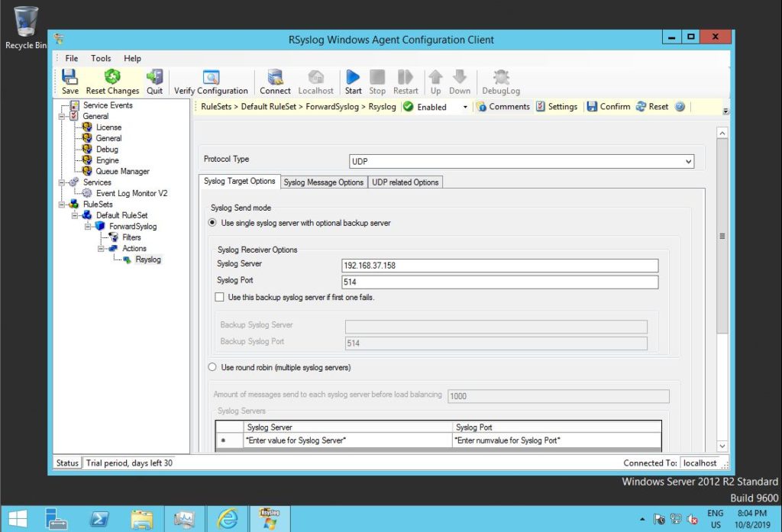782x532 pixels.
Task: Click the Confirm button
Action: [608, 107]
